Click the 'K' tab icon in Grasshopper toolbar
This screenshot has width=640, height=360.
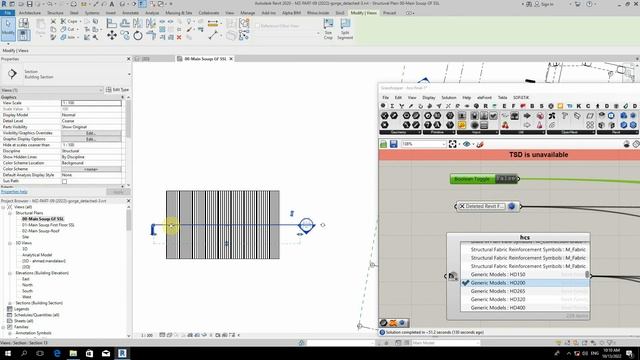pos(578,106)
